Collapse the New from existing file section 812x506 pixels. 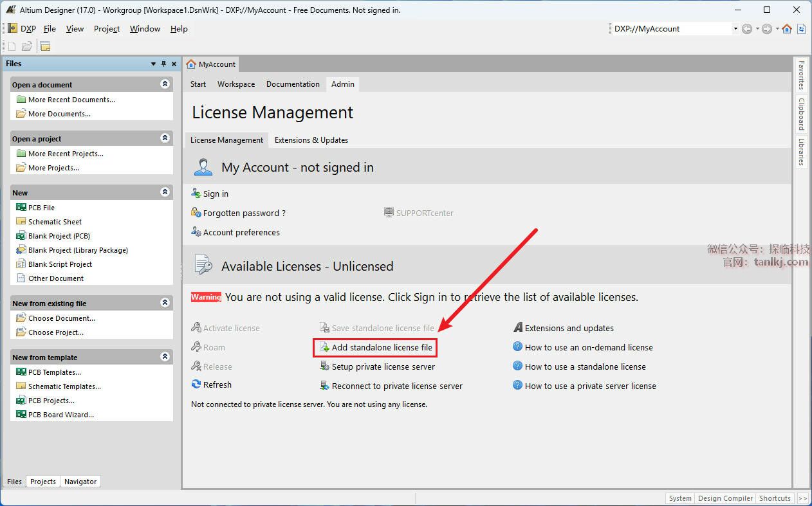(165, 303)
